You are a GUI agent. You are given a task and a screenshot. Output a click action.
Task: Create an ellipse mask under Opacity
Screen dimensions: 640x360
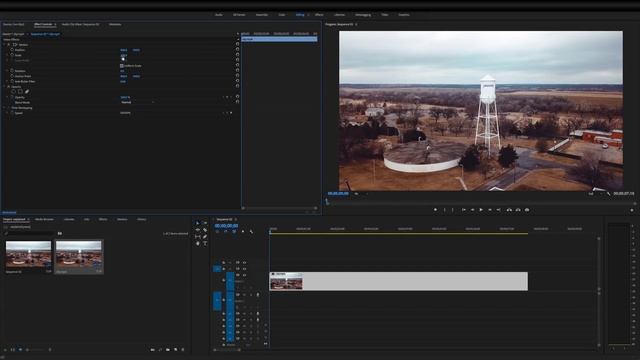coord(13,92)
